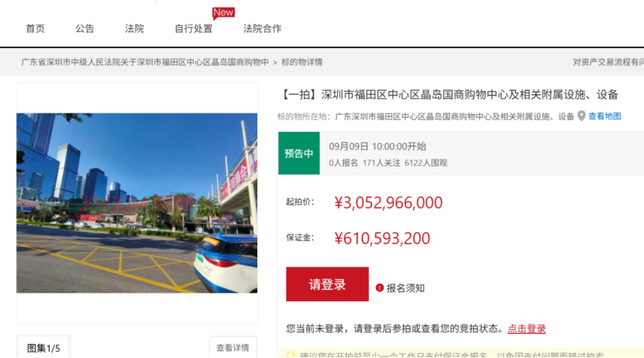This screenshot has height=358, width=644.
Task: Click the asset transaction process help text
Action: point(608,62)
